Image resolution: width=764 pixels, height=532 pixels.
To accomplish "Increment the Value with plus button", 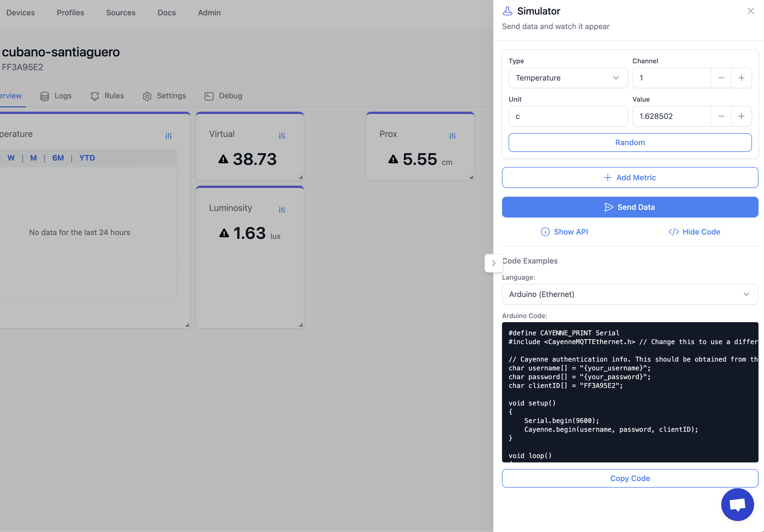I will (x=741, y=116).
